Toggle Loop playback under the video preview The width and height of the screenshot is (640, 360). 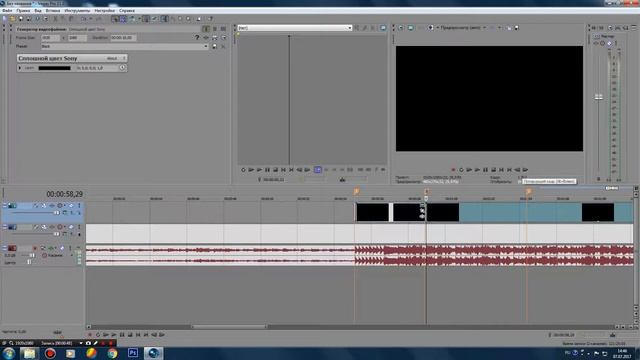point(461,170)
